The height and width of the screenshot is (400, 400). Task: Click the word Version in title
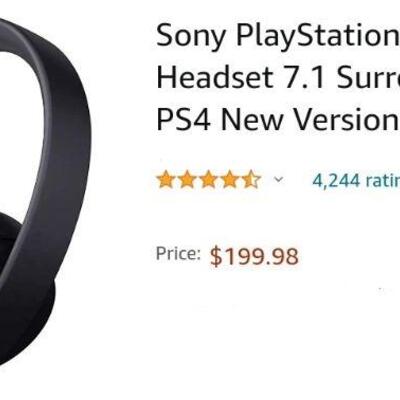pyautogui.click(x=346, y=119)
